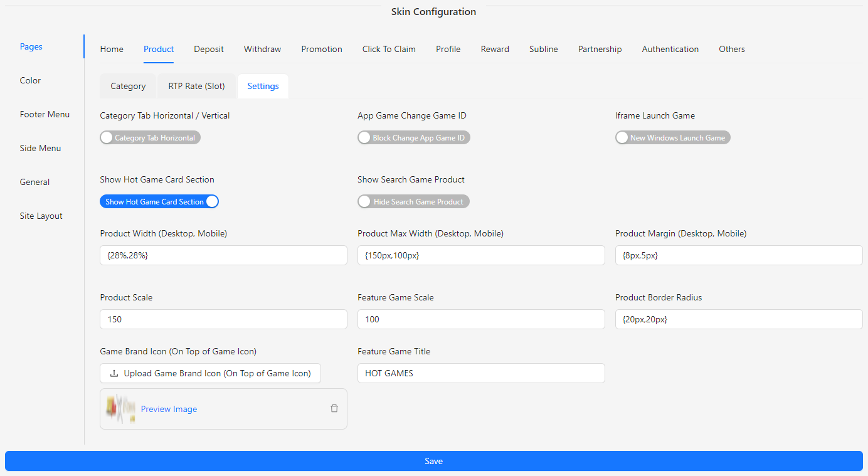Click the Product Scale field showing 150
Viewport: 868px width, 476px height.
[x=223, y=319]
